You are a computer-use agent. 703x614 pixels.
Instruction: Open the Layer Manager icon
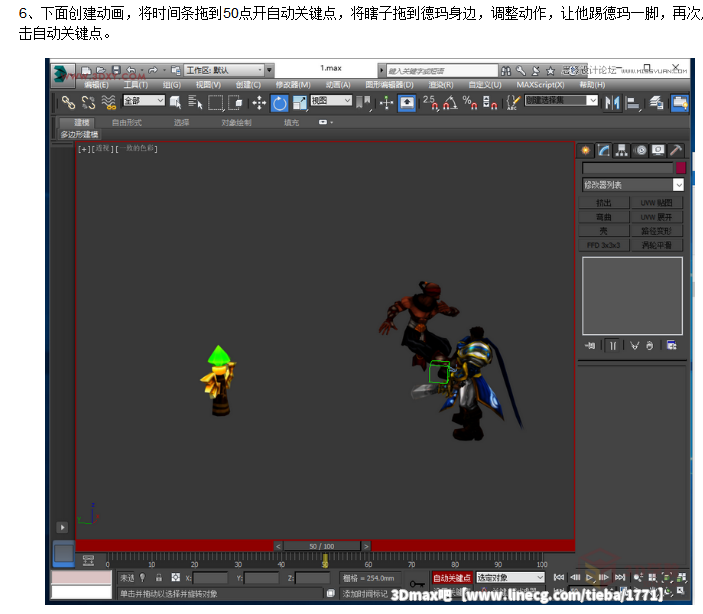pyautogui.click(x=656, y=103)
